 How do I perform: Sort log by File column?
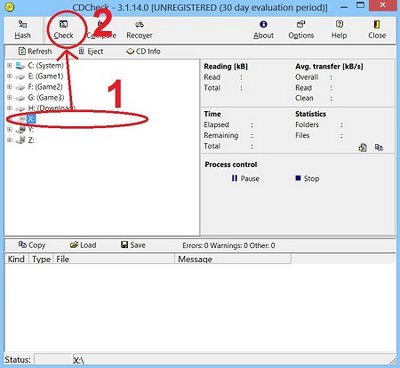(114, 259)
